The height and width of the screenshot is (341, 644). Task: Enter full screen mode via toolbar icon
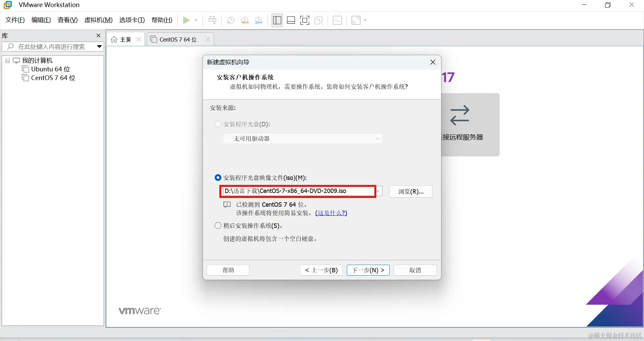(305, 20)
